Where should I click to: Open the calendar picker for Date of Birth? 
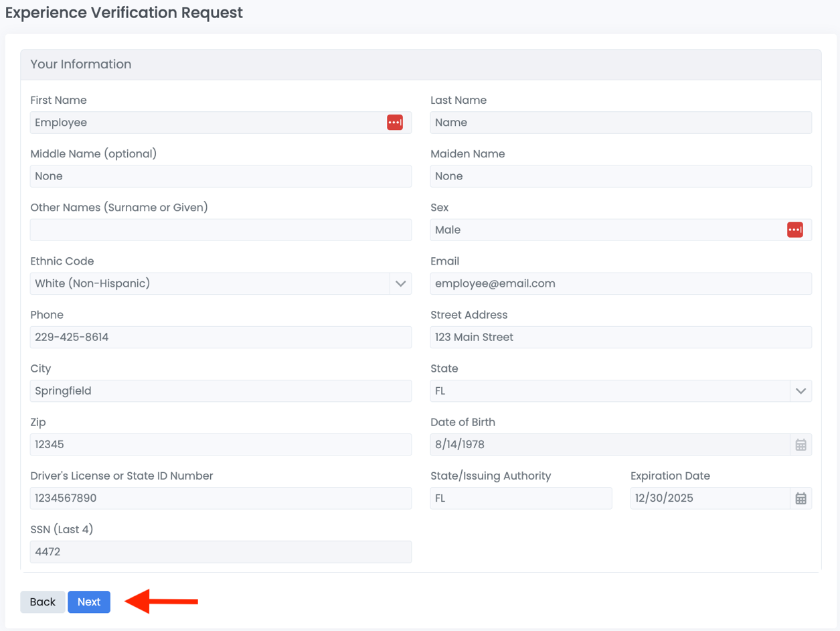(801, 444)
